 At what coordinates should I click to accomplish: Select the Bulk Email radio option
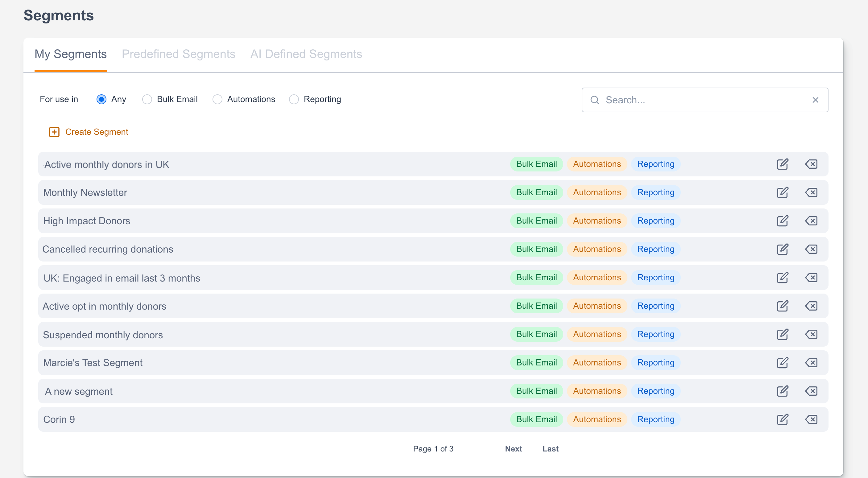click(147, 99)
